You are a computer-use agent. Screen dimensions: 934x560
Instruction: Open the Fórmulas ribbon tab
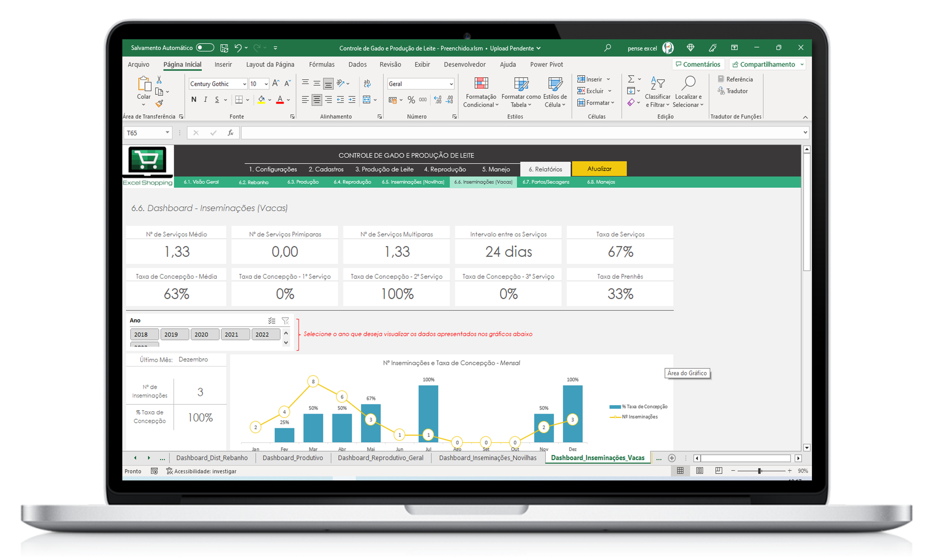point(322,64)
